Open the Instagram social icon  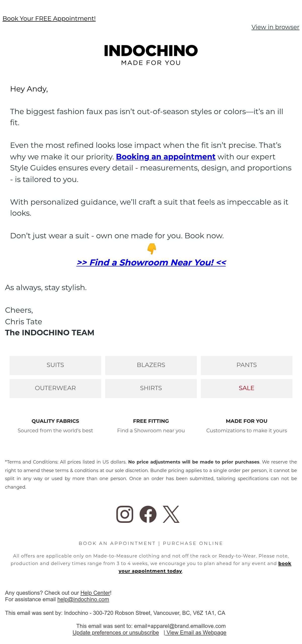(125, 514)
